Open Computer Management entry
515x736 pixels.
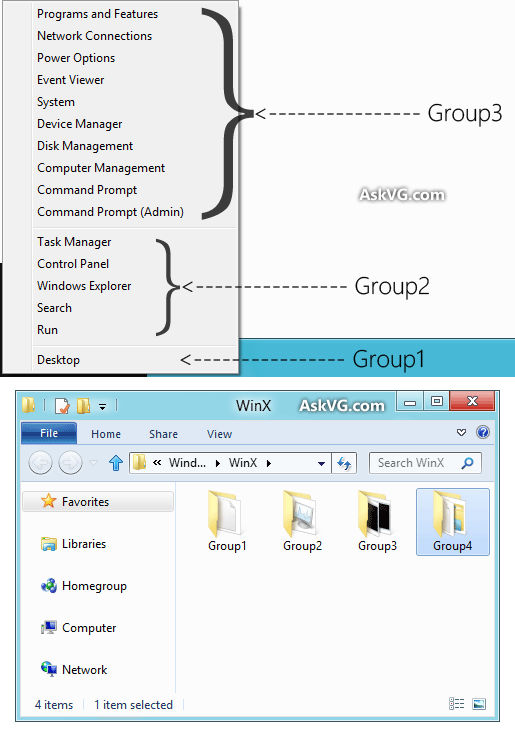point(101,168)
